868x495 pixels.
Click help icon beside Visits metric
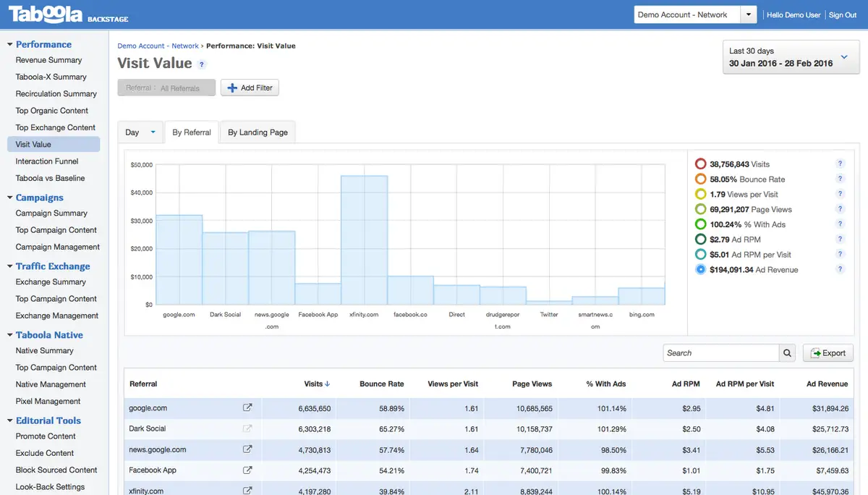[x=840, y=164]
